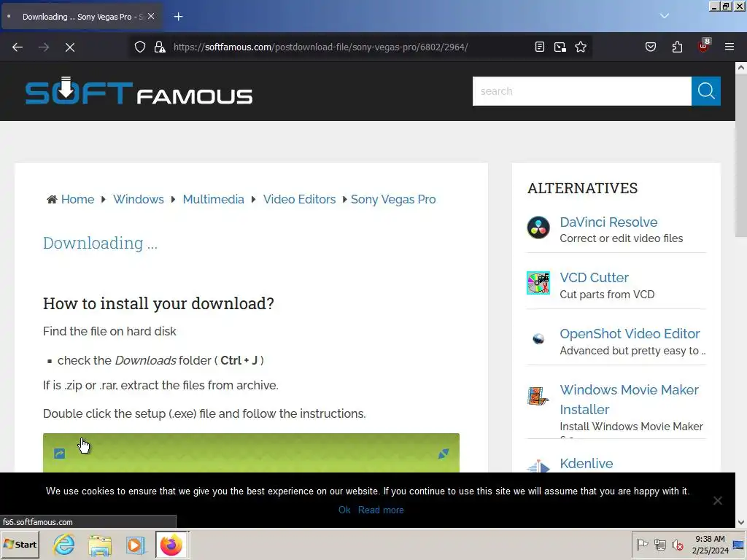Screen dimensions: 747x560
Task: Click the DaVinci Resolve icon
Action: point(538,227)
